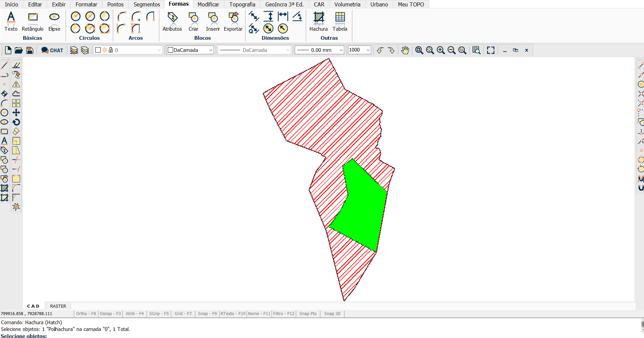Switch to the RASTER tab
The image size is (644, 338).
click(58, 306)
